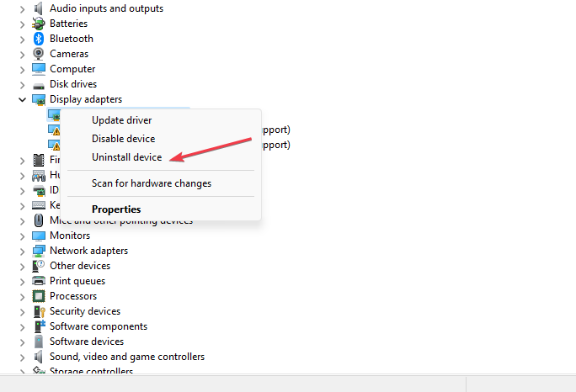Click the Network adapters icon
Viewport: 576px width, 392px height.
click(39, 251)
